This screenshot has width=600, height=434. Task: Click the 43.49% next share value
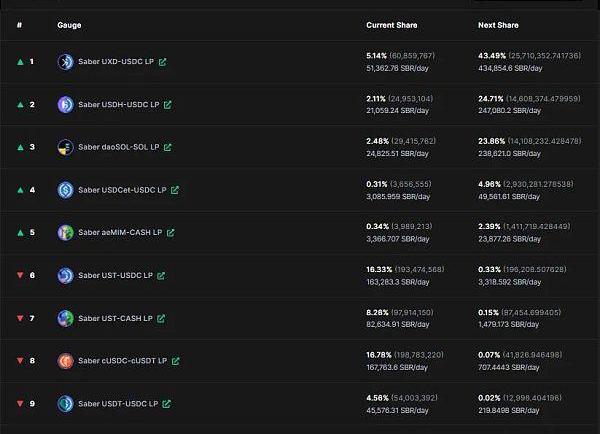point(492,56)
